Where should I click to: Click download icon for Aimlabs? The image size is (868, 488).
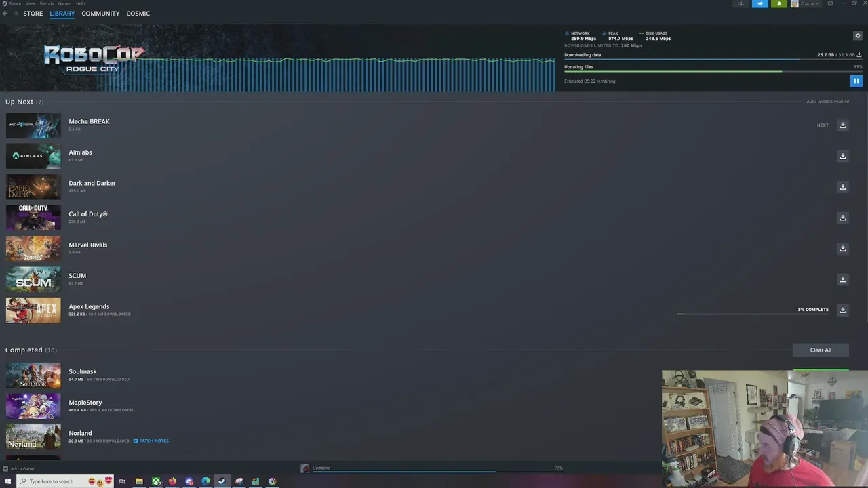click(843, 156)
